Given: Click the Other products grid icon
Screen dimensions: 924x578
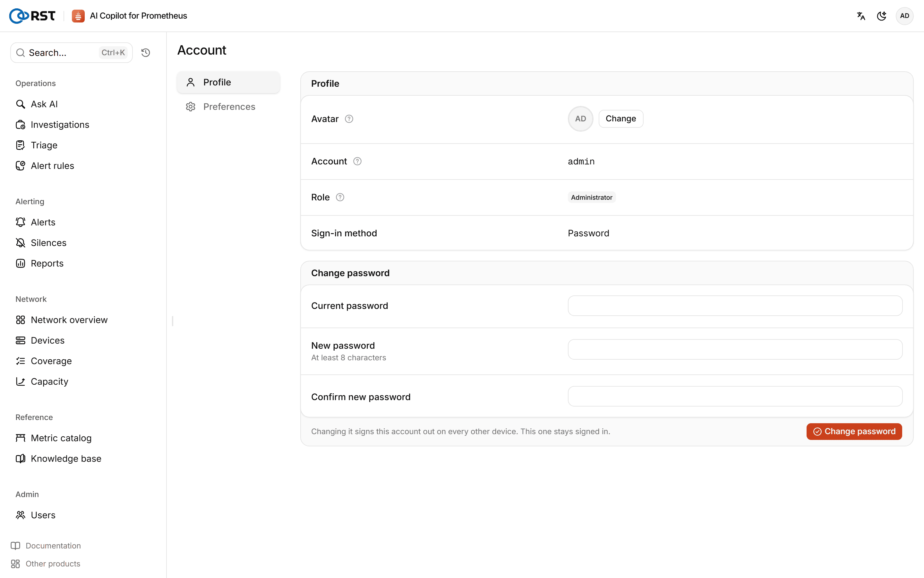Looking at the screenshot, I should pos(15,564).
